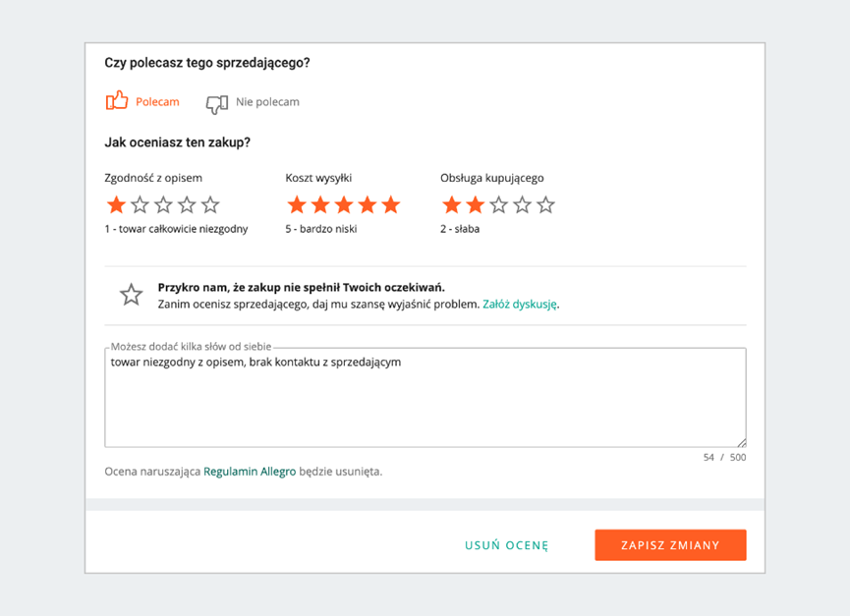The width and height of the screenshot is (850, 616).
Task: Open the Regulamin Allegro link
Action: pyautogui.click(x=250, y=472)
